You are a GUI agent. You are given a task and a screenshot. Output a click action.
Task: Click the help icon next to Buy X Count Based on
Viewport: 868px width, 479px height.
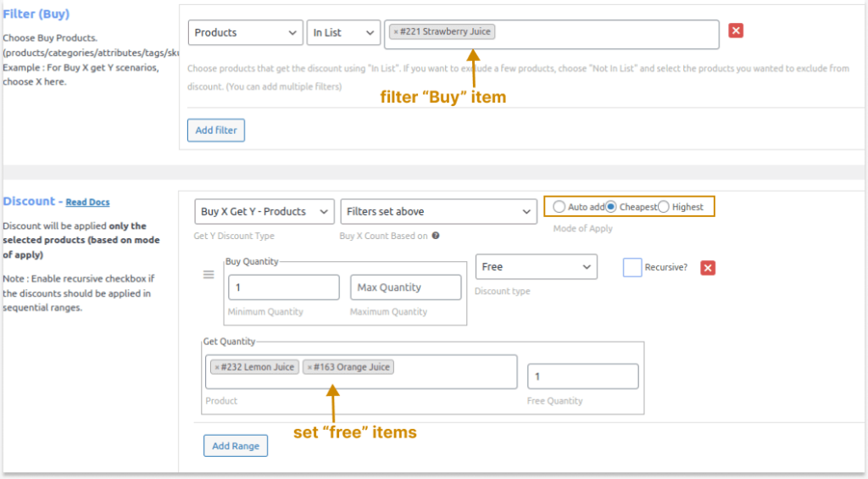[x=436, y=236]
